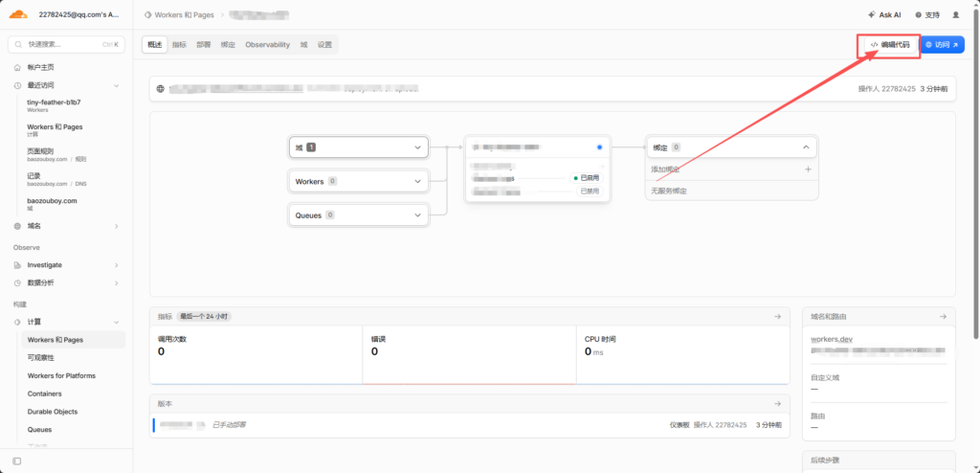Open the 版本 card arrow
The width and height of the screenshot is (980, 473).
pos(777,404)
